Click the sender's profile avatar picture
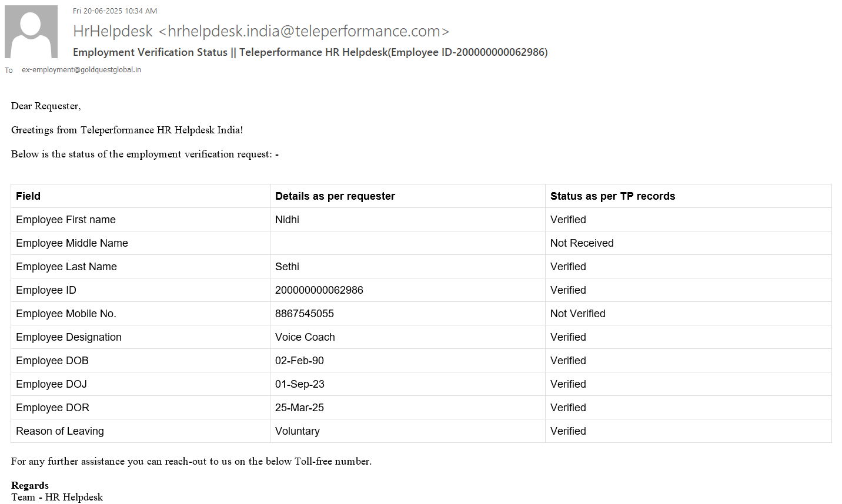The width and height of the screenshot is (842, 504). [x=31, y=32]
